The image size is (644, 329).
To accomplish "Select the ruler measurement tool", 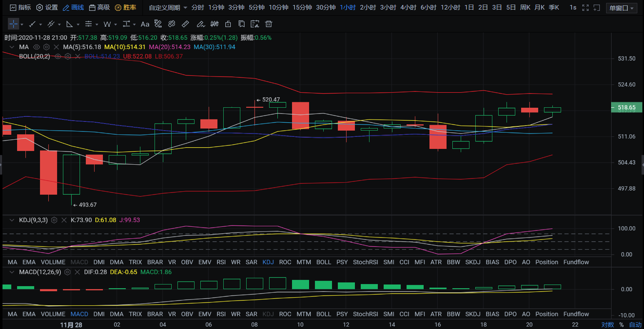I will pos(186,24).
